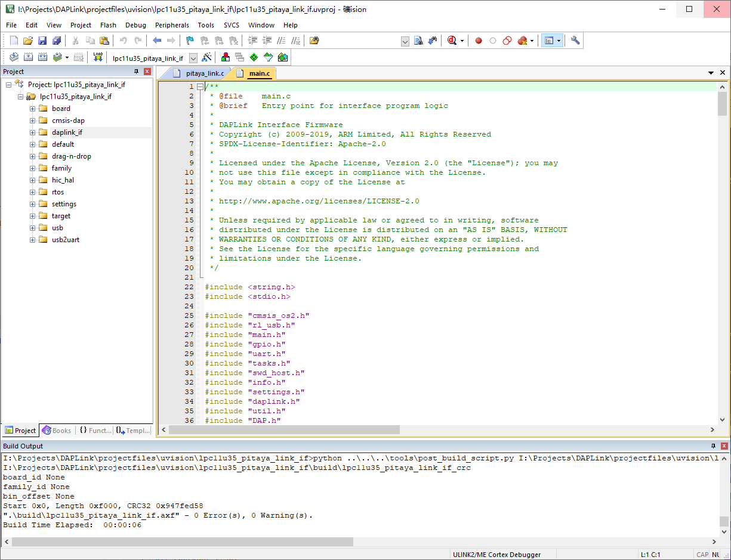Image resolution: width=731 pixels, height=560 pixels.
Task: Click the ULINK2/ME Cortex Debugger status text
Action: tap(496, 555)
